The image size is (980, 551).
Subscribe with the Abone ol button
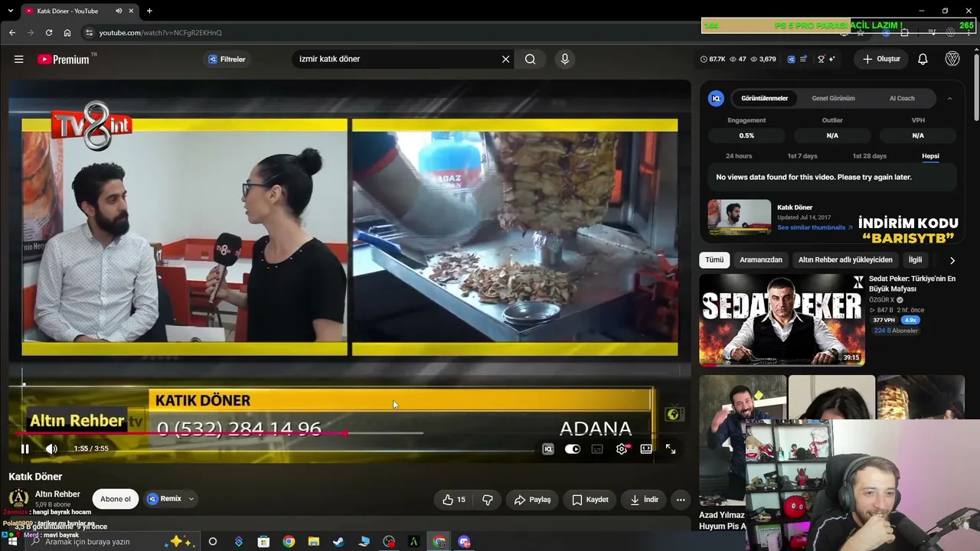[116, 499]
